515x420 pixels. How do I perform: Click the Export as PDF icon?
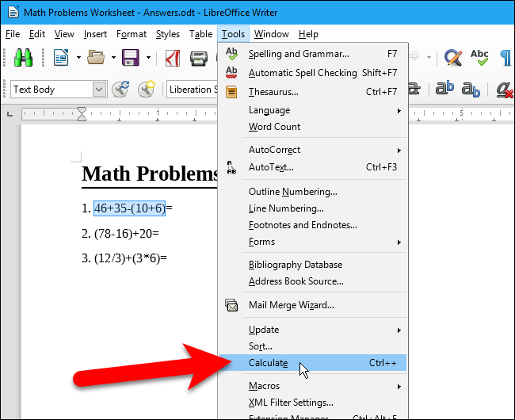tap(173, 58)
